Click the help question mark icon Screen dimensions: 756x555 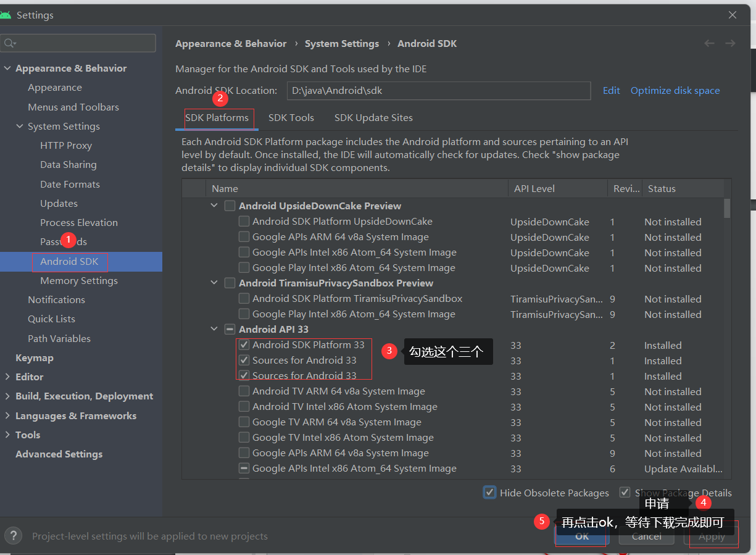13,535
